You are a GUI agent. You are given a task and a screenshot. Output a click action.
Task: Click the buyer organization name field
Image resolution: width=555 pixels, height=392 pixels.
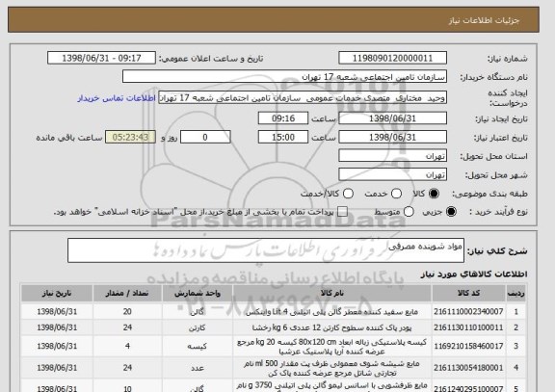coord(284,77)
